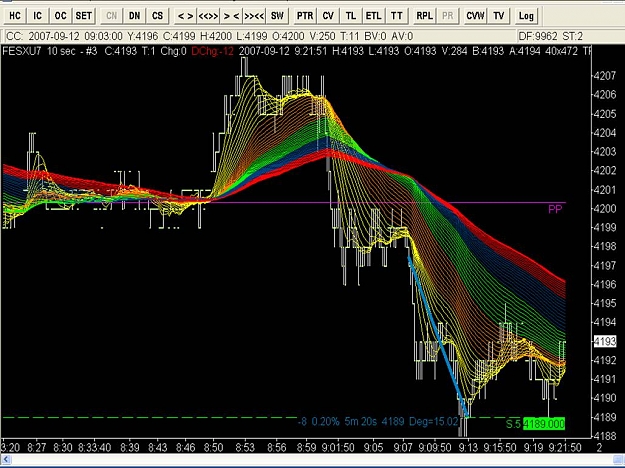Click the TV toolbar button

pyautogui.click(x=499, y=16)
